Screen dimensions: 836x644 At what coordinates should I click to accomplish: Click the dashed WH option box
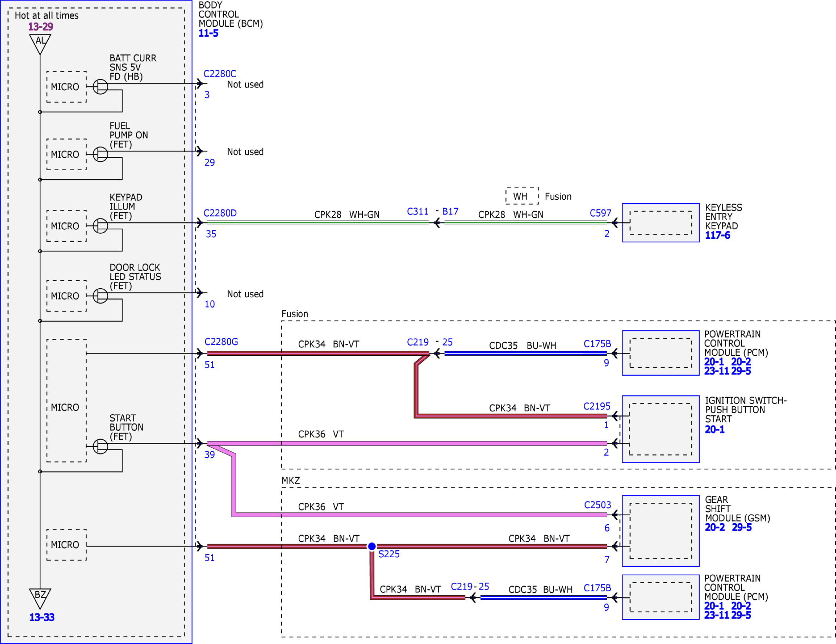(522, 196)
